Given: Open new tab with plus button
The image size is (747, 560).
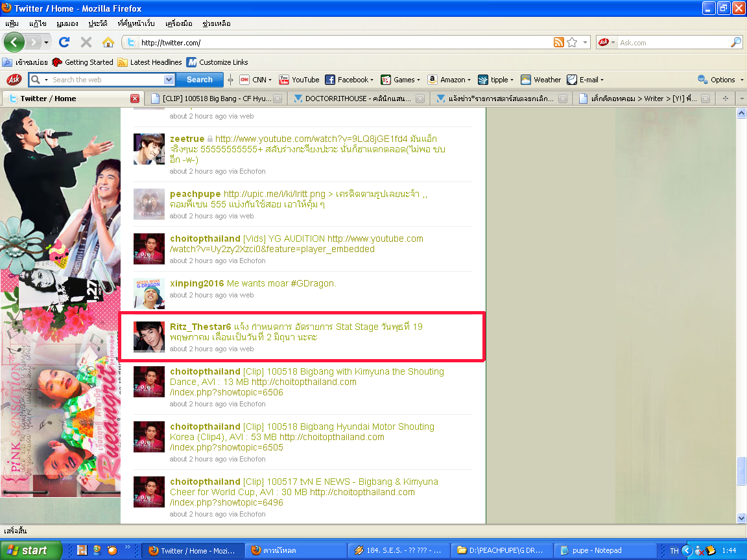Looking at the screenshot, I should [x=725, y=99].
